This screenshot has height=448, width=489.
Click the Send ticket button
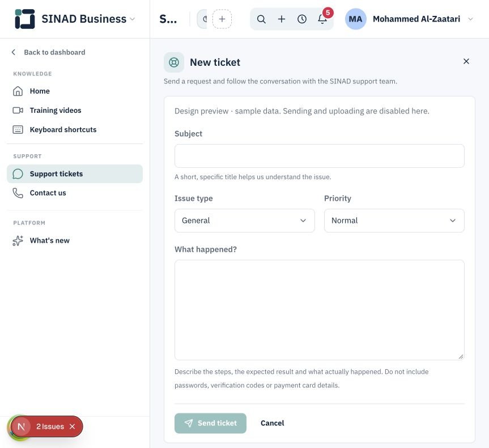211,424
